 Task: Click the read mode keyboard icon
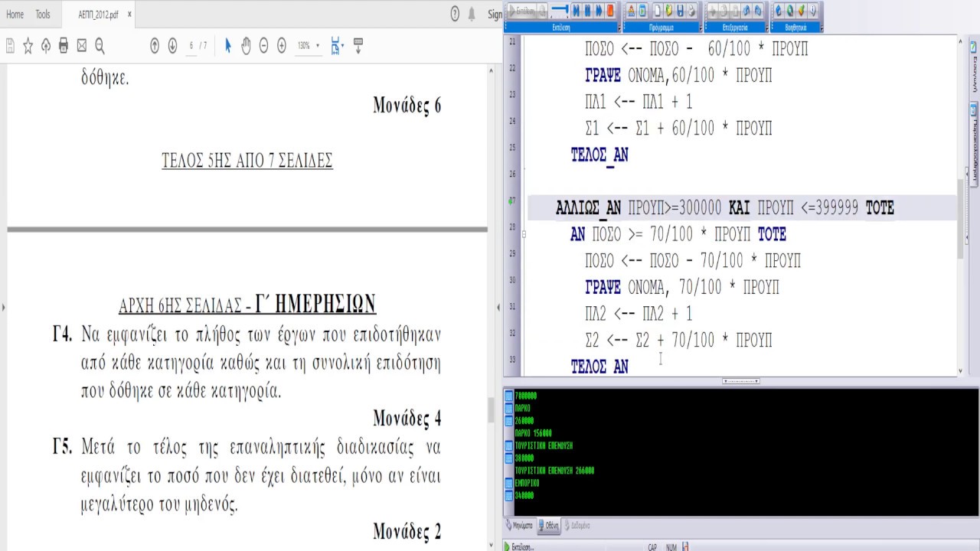[x=358, y=46]
